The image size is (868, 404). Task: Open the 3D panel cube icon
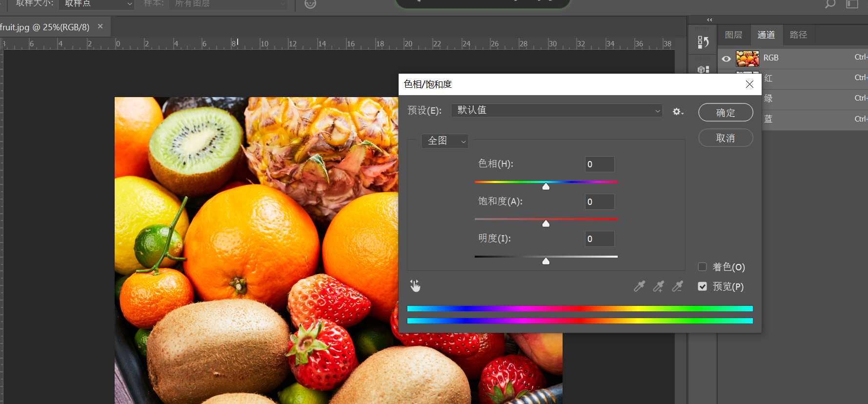(x=703, y=69)
